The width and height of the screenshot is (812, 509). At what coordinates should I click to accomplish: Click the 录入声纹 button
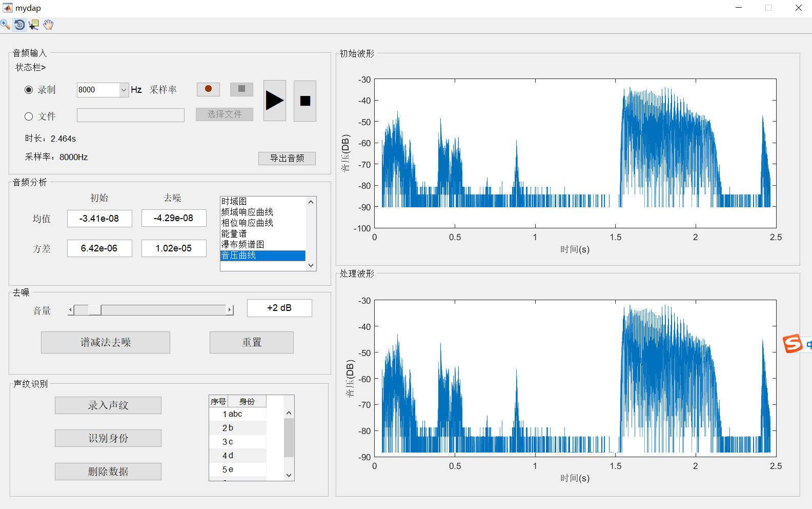[108, 405]
